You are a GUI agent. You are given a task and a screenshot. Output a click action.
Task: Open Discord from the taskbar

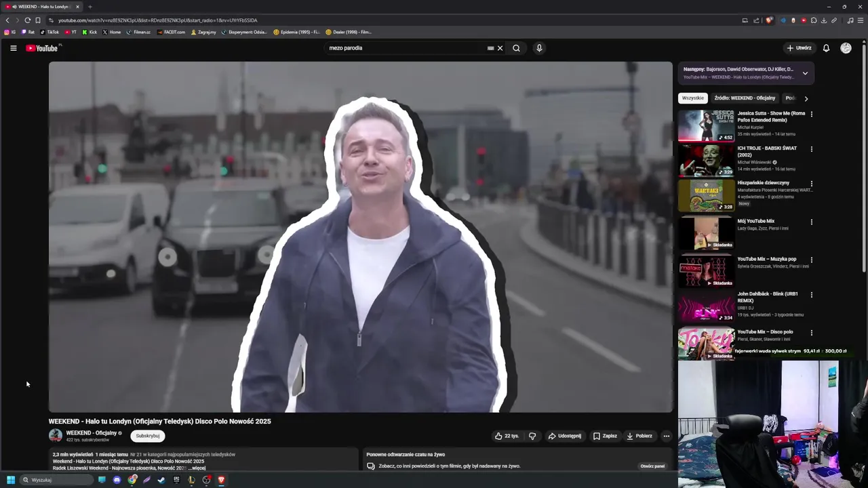[117, 480]
